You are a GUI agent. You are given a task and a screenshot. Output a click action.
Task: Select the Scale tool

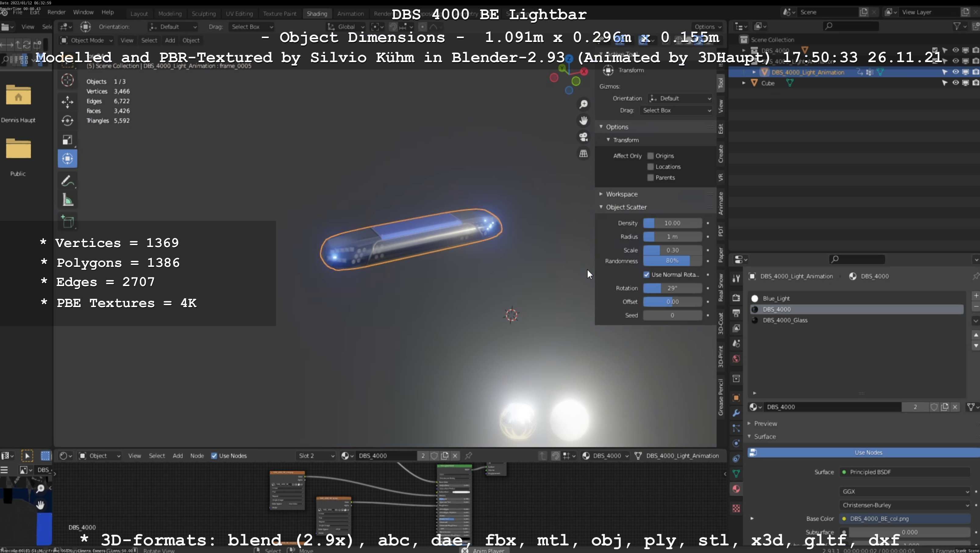click(67, 140)
